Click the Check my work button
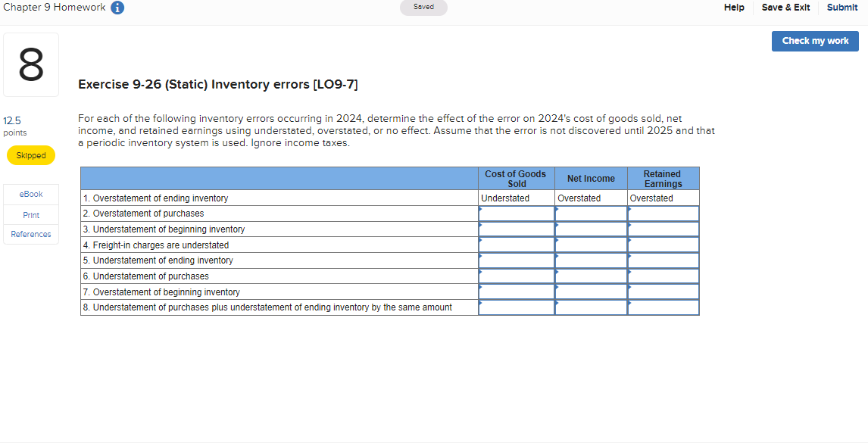868x446 pixels. point(815,41)
